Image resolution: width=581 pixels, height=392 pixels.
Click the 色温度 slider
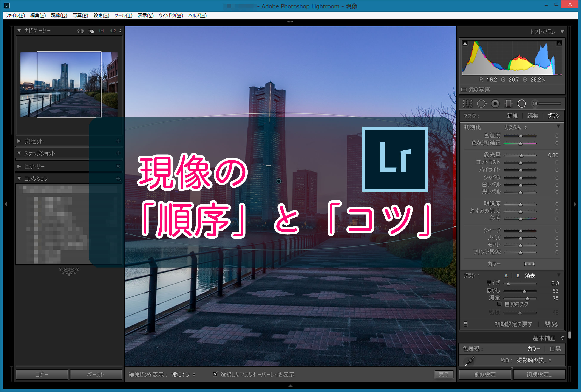pos(520,136)
